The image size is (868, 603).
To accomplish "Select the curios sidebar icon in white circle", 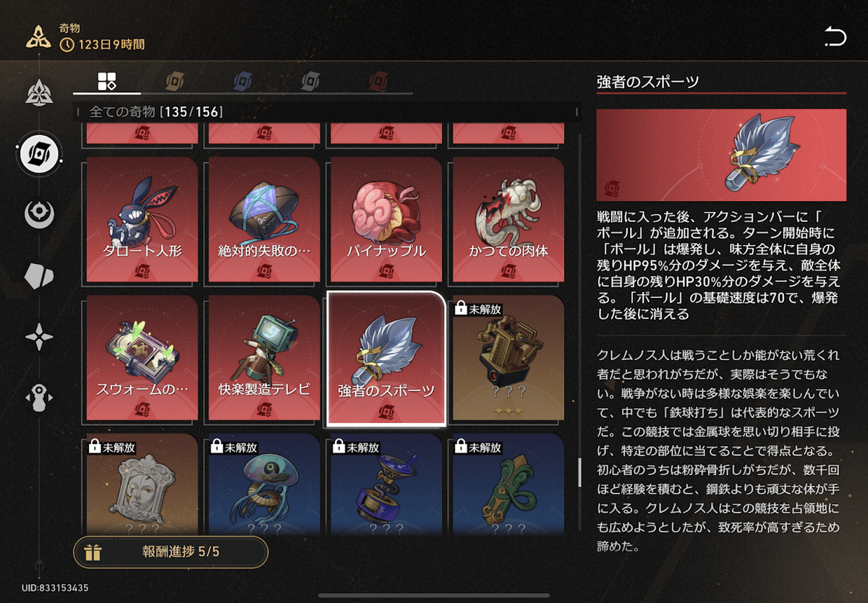I will coord(39,153).
